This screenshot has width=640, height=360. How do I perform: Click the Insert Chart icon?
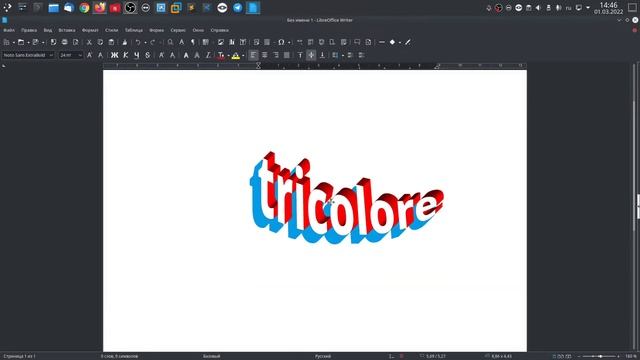click(232, 42)
